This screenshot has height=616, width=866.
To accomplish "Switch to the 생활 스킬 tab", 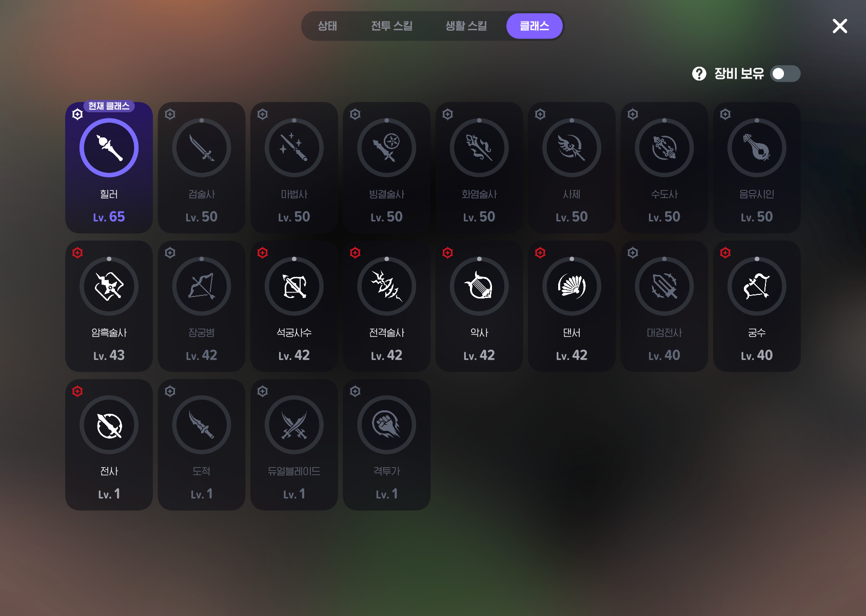I will tap(466, 26).
